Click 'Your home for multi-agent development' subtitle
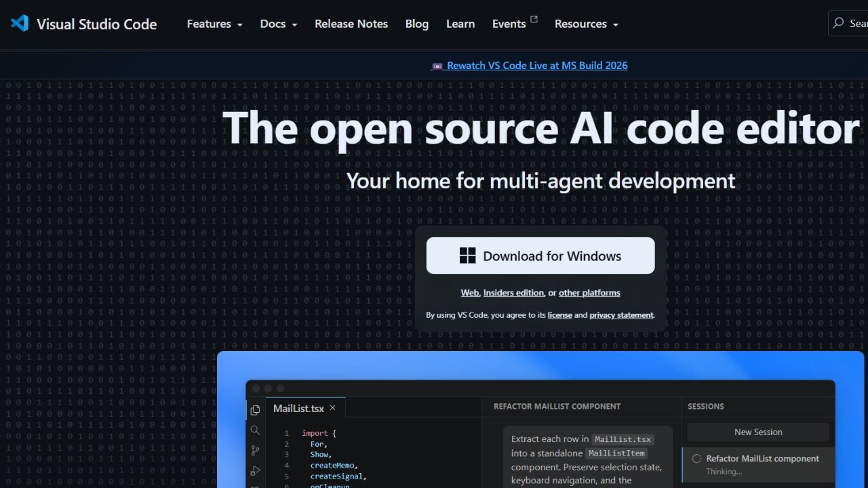Image resolution: width=868 pixels, height=488 pixels. [x=540, y=181]
